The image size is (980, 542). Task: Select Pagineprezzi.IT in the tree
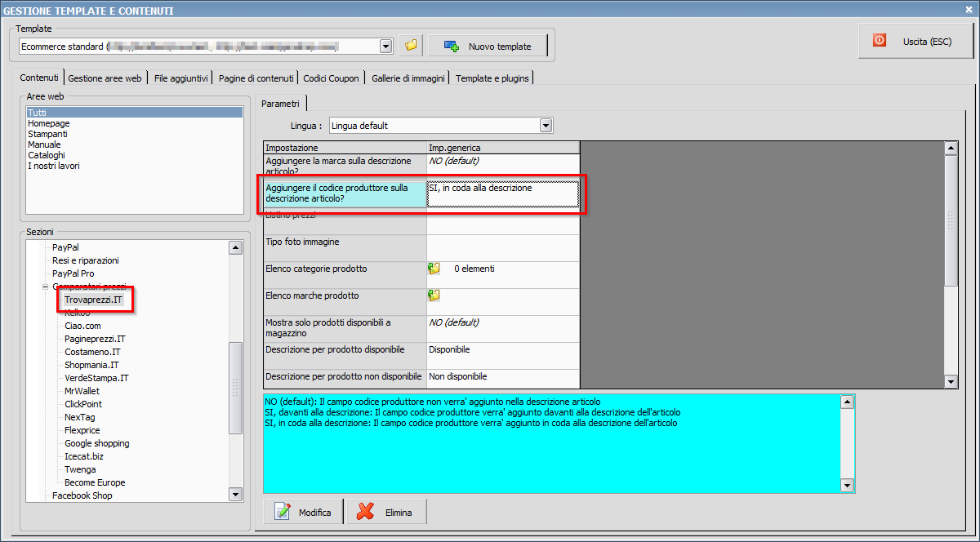pos(95,339)
